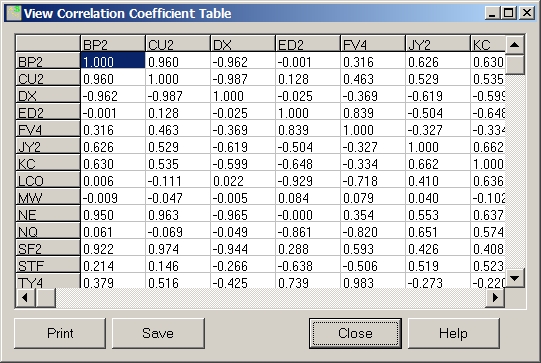This screenshot has width=541, height=363.
Task: Select the JY2 row header
Action: tap(48, 146)
